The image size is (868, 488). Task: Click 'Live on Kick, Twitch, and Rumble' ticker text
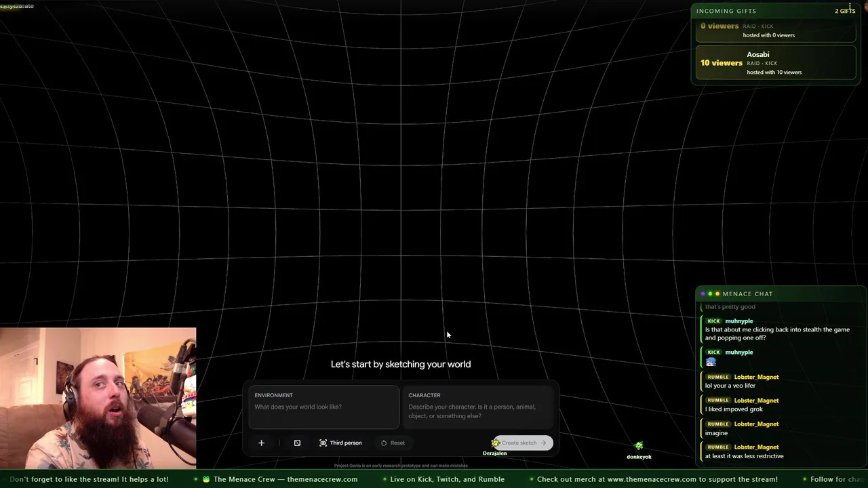(448, 479)
